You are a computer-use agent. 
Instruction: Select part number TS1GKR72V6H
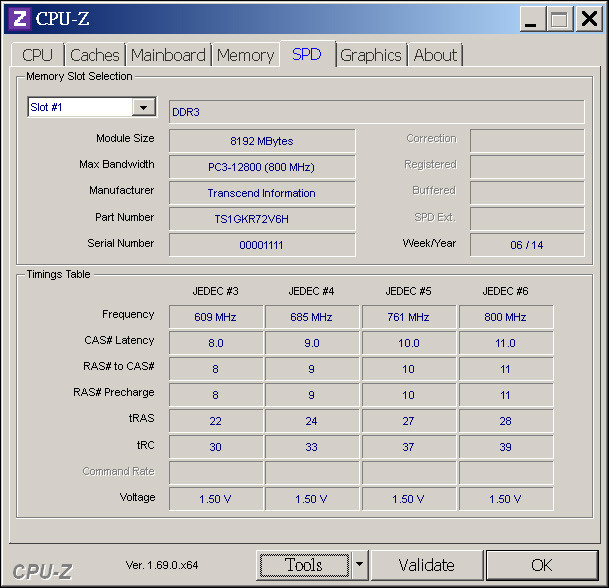[262, 219]
